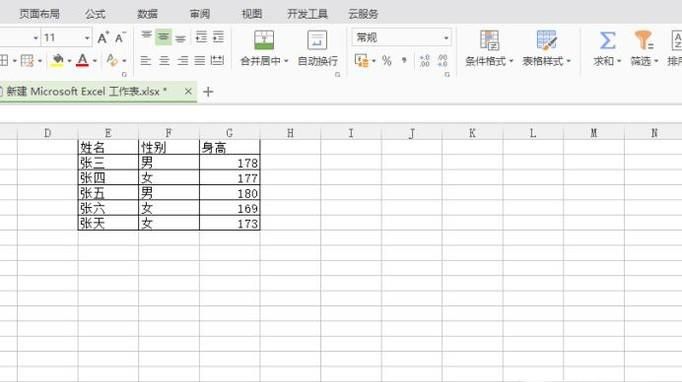Apply percent style format
Viewport: 682px width, 382px height.
coord(387,60)
